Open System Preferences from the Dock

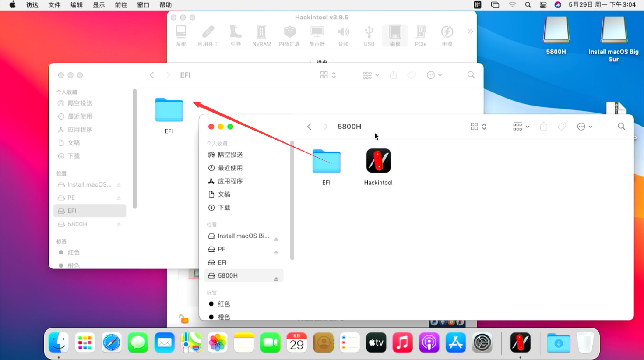[482, 342]
